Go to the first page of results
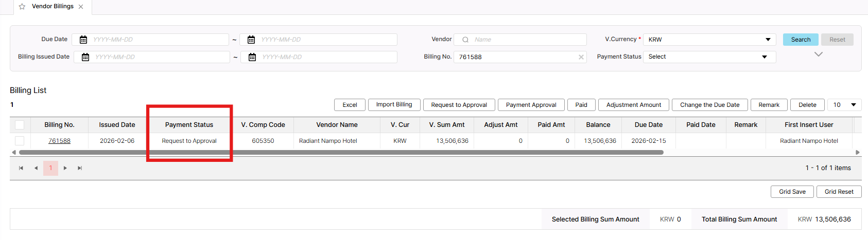Viewport: 868px width, 240px height. click(x=21, y=168)
